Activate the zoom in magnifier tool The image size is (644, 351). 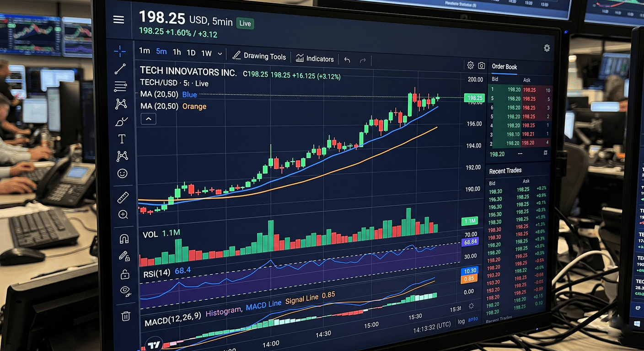pyautogui.click(x=123, y=214)
